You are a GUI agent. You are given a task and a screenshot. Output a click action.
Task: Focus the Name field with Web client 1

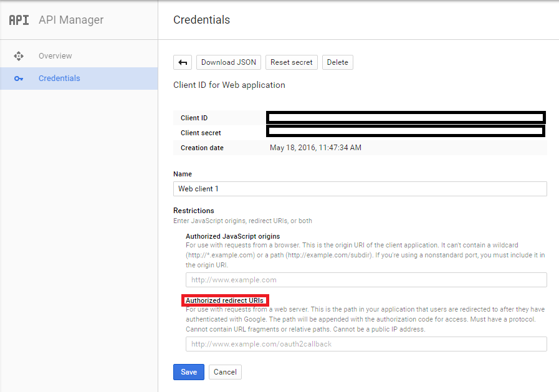(x=360, y=189)
